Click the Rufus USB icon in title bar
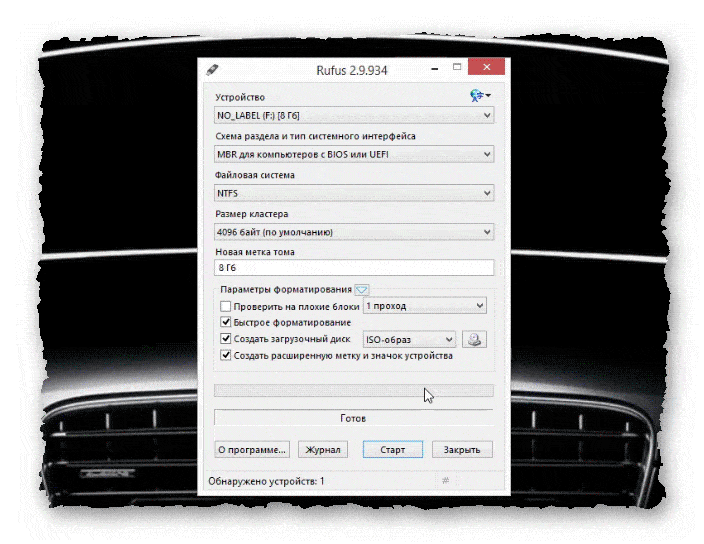The width and height of the screenshot is (704, 544). (212, 70)
